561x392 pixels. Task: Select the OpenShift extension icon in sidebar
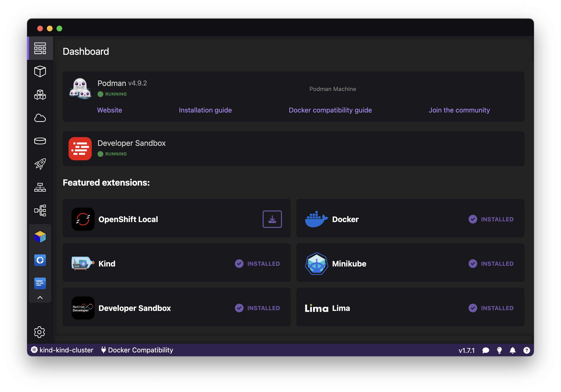pos(40,260)
